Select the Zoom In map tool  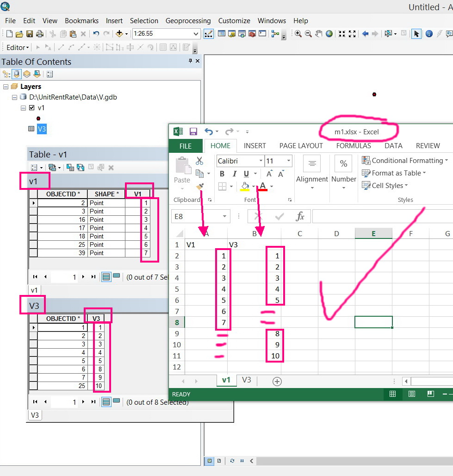[298, 34]
